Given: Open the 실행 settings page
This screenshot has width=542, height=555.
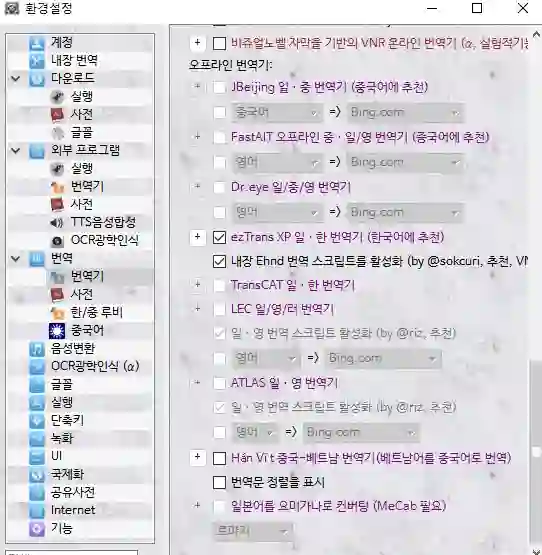Looking at the screenshot, I should (62, 402).
